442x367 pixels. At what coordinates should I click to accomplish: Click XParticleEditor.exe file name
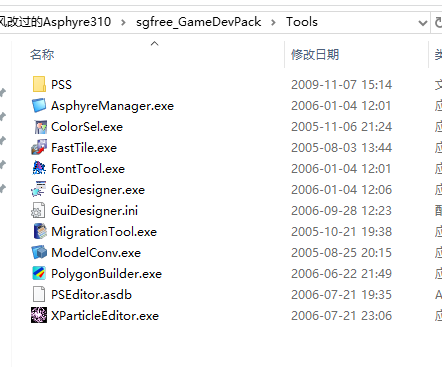coord(105,316)
